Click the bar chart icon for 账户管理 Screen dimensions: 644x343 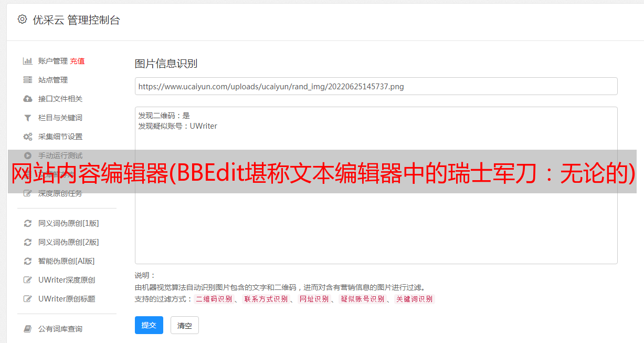(x=28, y=61)
